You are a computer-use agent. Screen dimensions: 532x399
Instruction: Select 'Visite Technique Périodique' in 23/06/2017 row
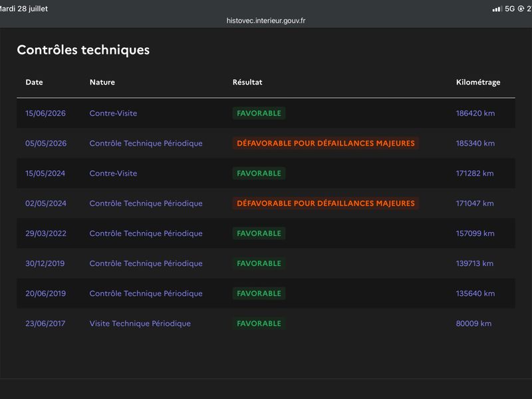pyautogui.click(x=140, y=324)
